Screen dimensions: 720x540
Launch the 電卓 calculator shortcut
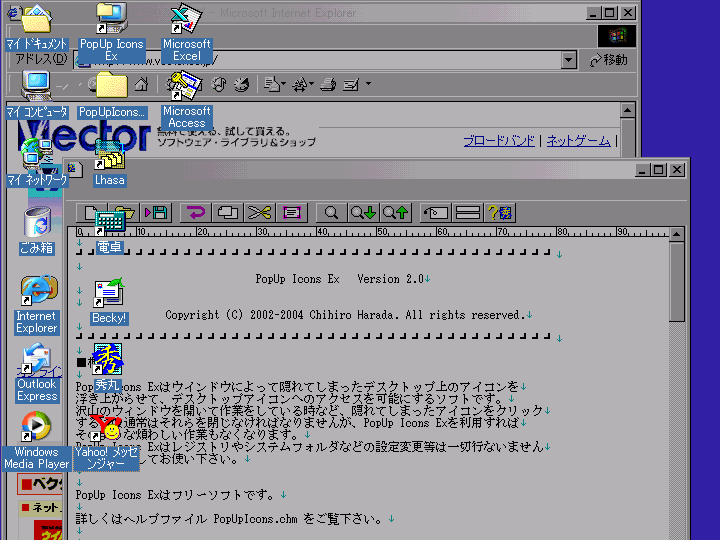pos(109,231)
